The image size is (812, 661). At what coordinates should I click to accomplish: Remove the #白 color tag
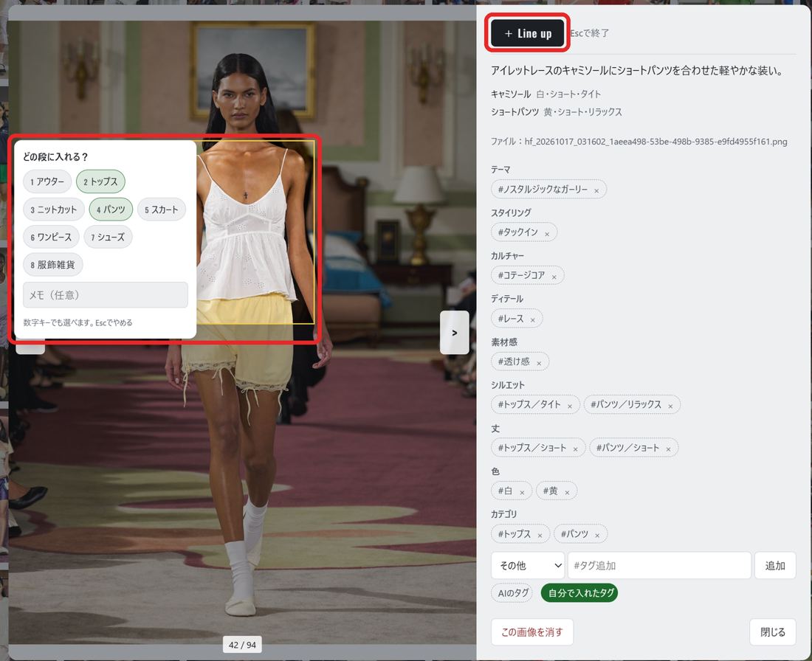522,492
